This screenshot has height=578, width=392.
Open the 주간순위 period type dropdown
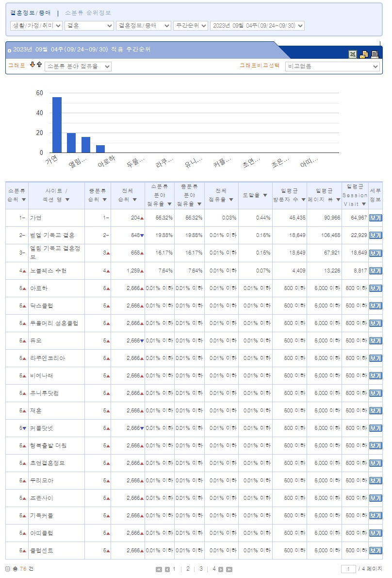click(191, 26)
